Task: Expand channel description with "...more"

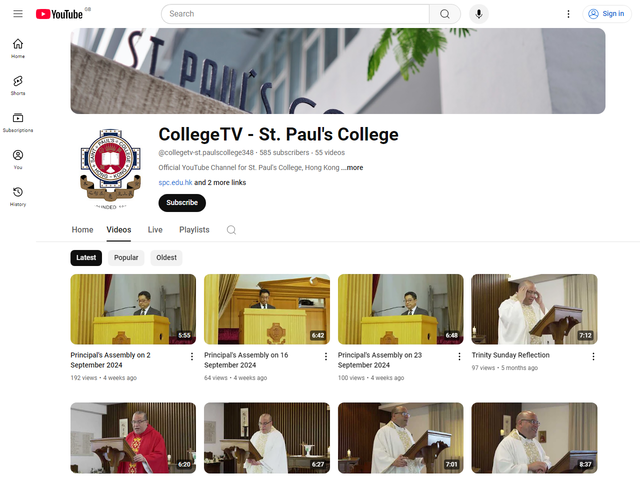Action: click(x=354, y=168)
